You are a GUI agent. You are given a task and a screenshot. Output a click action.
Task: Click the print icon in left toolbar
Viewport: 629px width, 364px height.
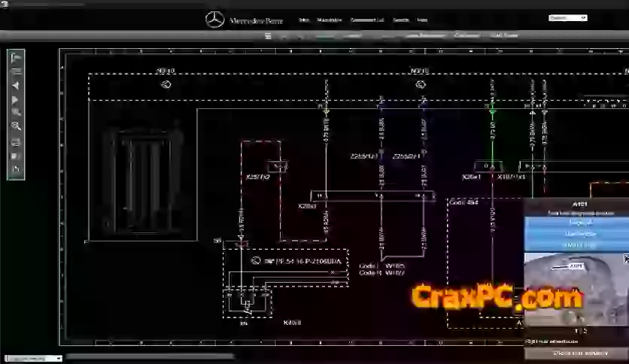[x=16, y=142]
